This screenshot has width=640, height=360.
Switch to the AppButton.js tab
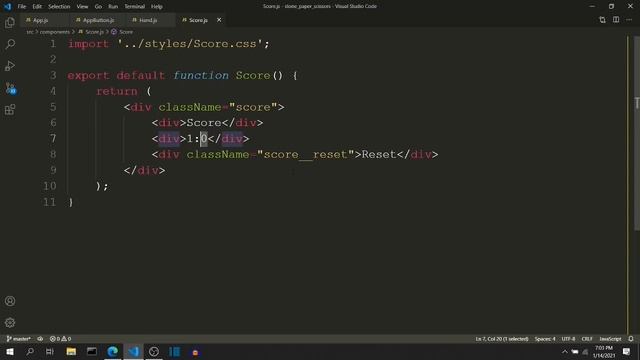coord(98,20)
